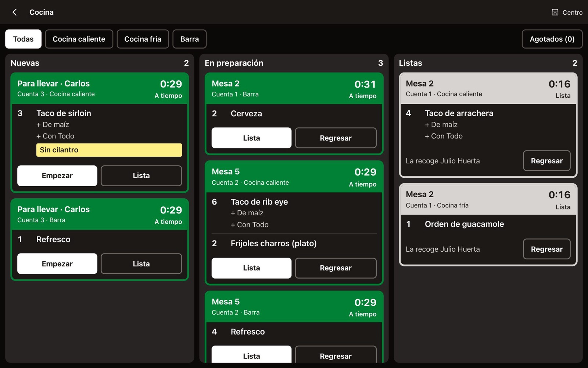Screen dimensions: 588x368
Task: Return Mesa 2 Cerveza order with Regresar
Action: 336,138
